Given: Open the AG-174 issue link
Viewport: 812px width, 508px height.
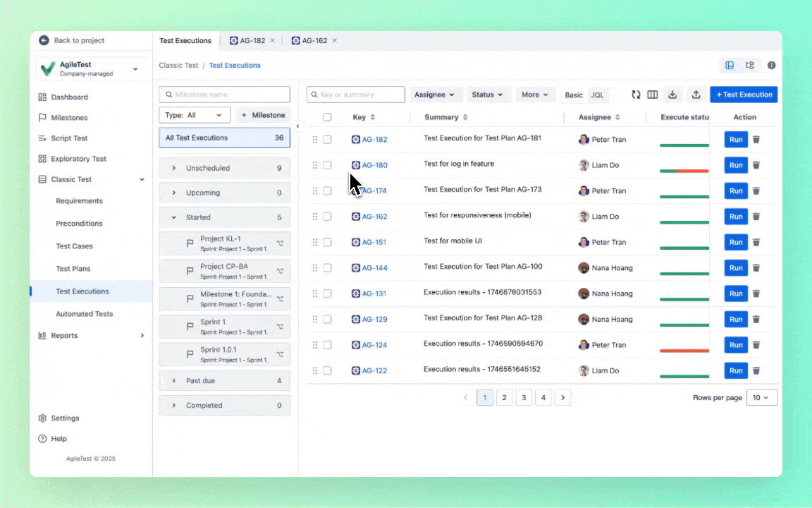Looking at the screenshot, I should tap(374, 191).
